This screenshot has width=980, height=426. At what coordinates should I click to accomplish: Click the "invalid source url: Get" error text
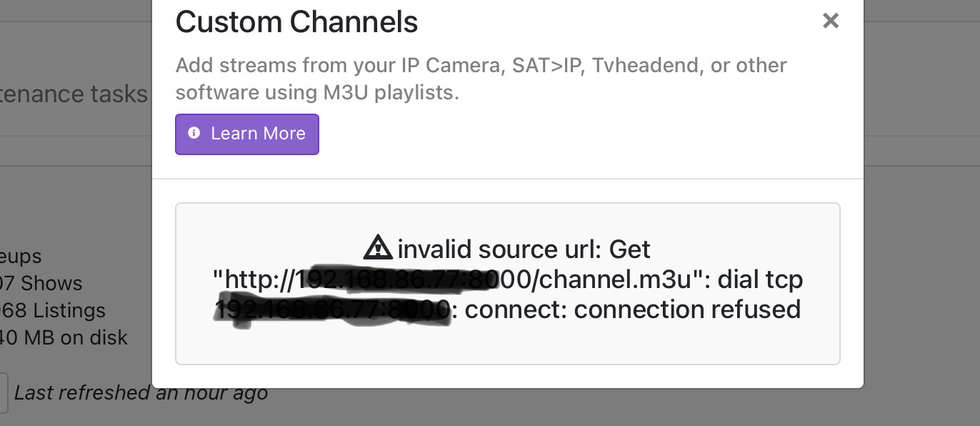[x=524, y=249]
